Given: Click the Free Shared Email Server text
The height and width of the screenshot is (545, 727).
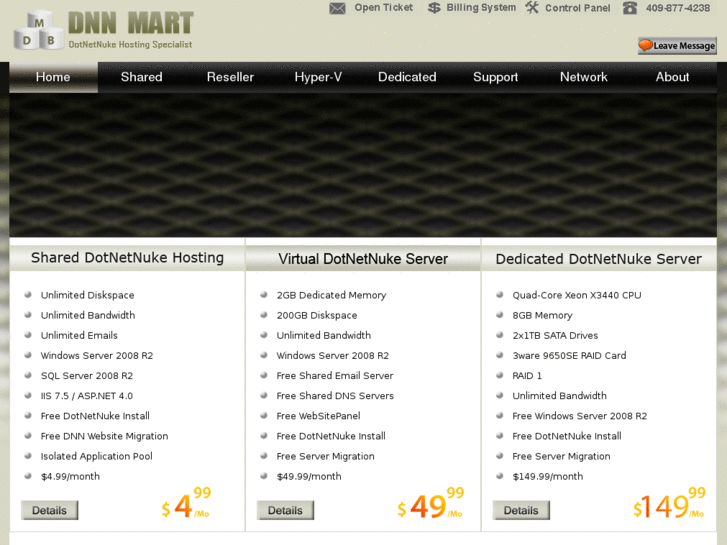Looking at the screenshot, I should point(335,376).
